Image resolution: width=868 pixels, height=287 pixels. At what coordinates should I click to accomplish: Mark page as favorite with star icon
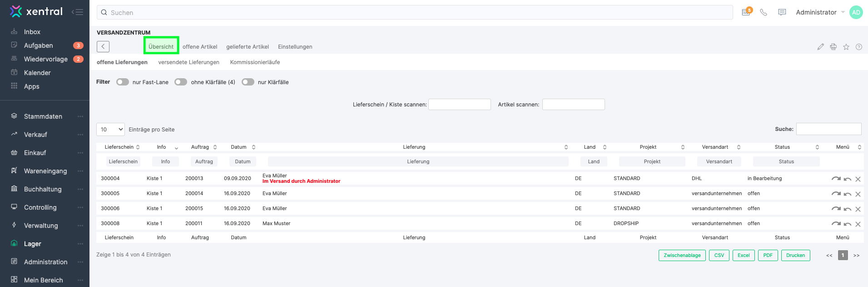[x=846, y=47]
